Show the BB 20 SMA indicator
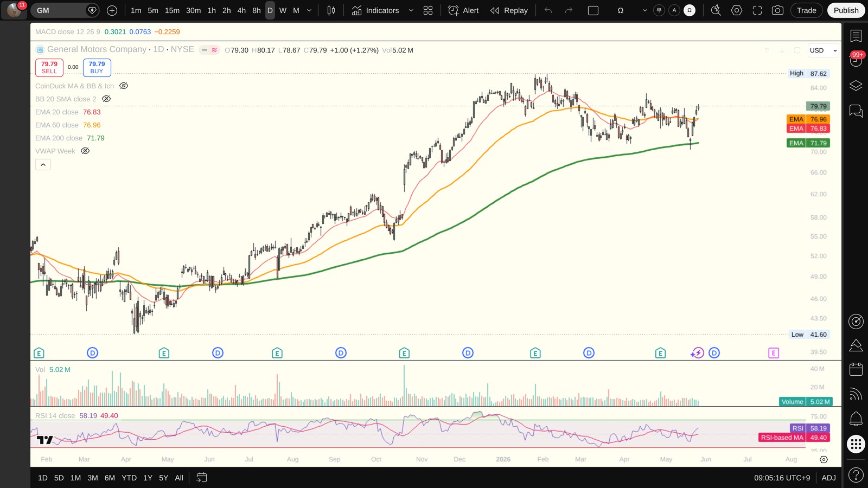Image resolution: width=868 pixels, height=488 pixels. point(106,99)
